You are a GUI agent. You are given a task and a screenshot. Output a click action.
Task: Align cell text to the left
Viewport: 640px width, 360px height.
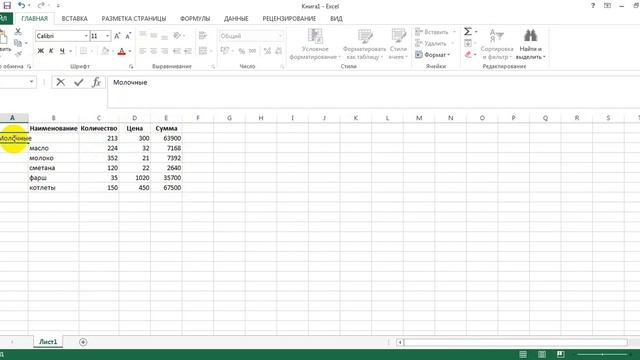[x=142, y=51]
